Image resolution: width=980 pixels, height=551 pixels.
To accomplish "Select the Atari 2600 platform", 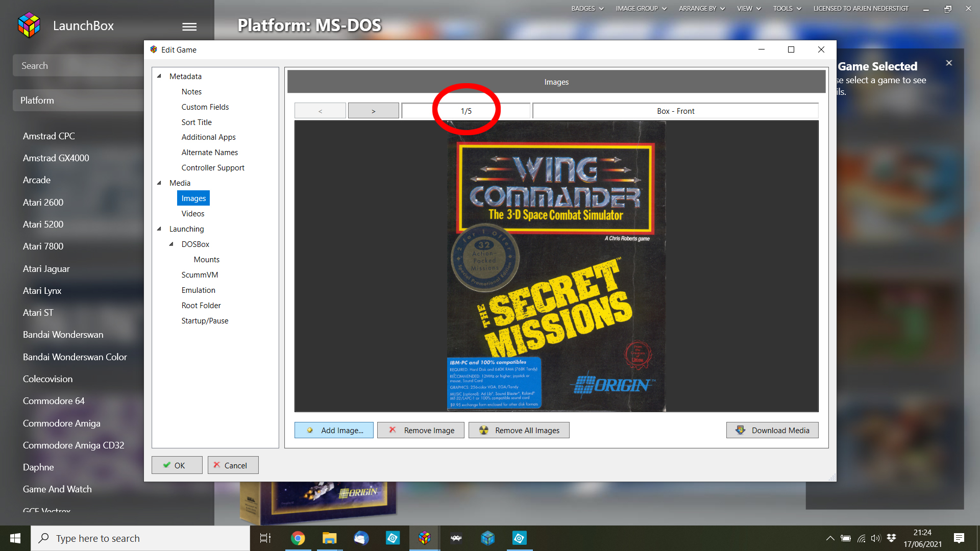I will [x=43, y=203].
